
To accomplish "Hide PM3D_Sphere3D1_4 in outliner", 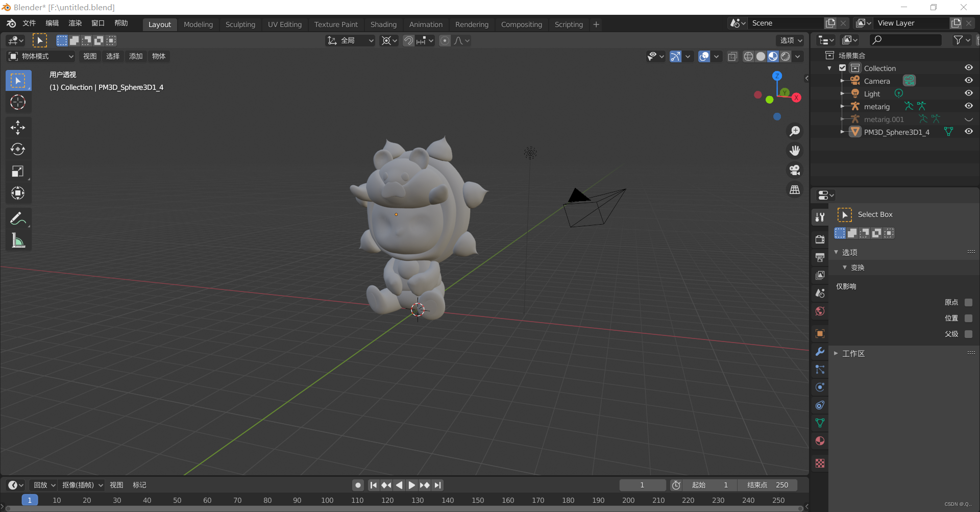I will click(x=968, y=132).
